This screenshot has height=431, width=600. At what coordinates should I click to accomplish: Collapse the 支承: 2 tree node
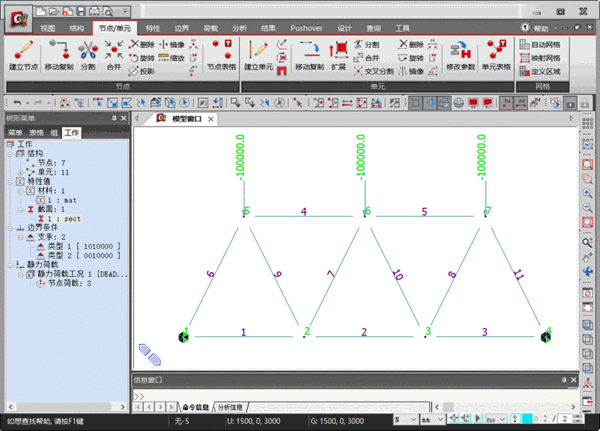[x=20, y=237]
